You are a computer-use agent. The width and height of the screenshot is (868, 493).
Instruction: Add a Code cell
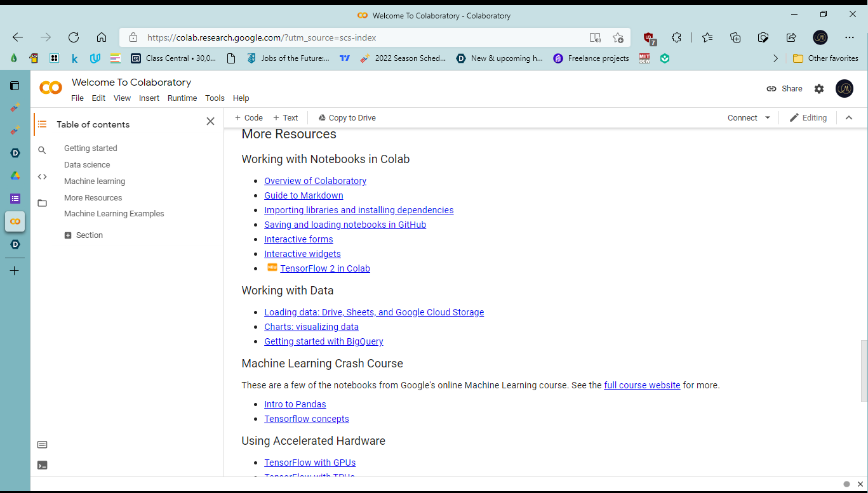tap(248, 118)
